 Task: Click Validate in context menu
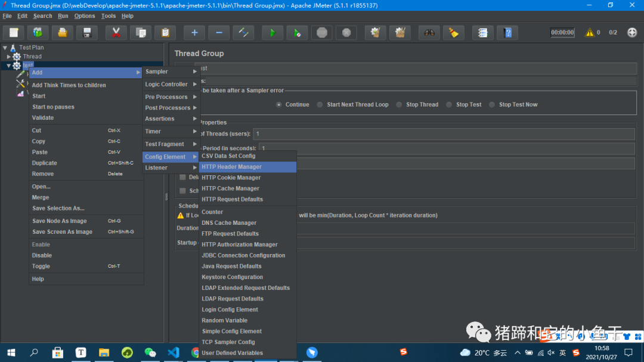pyautogui.click(x=86, y=117)
